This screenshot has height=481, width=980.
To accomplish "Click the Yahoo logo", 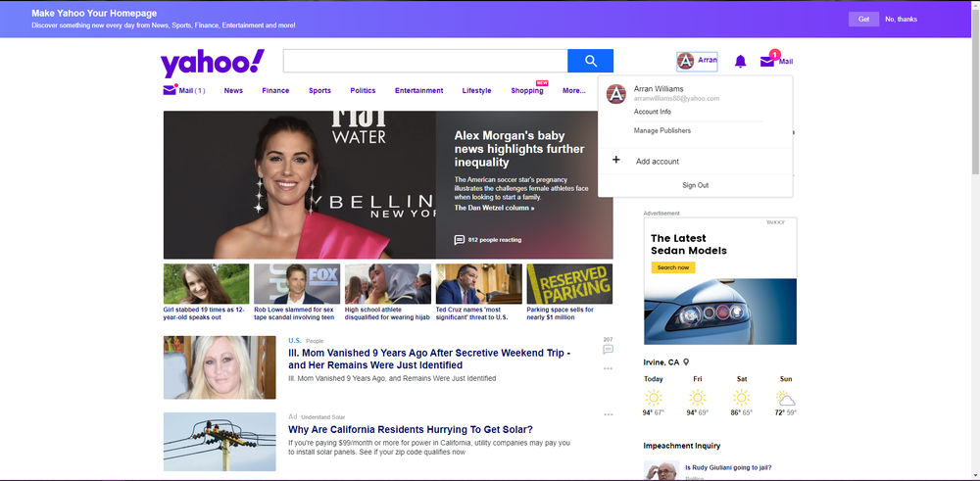I will pyautogui.click(x=213, y=63).
